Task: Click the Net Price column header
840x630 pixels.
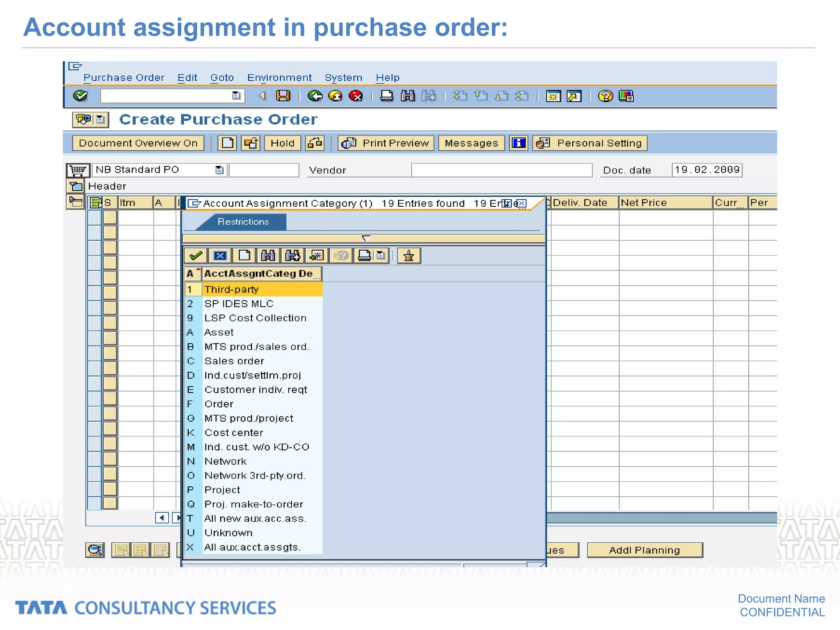Action: coord(665,203)
